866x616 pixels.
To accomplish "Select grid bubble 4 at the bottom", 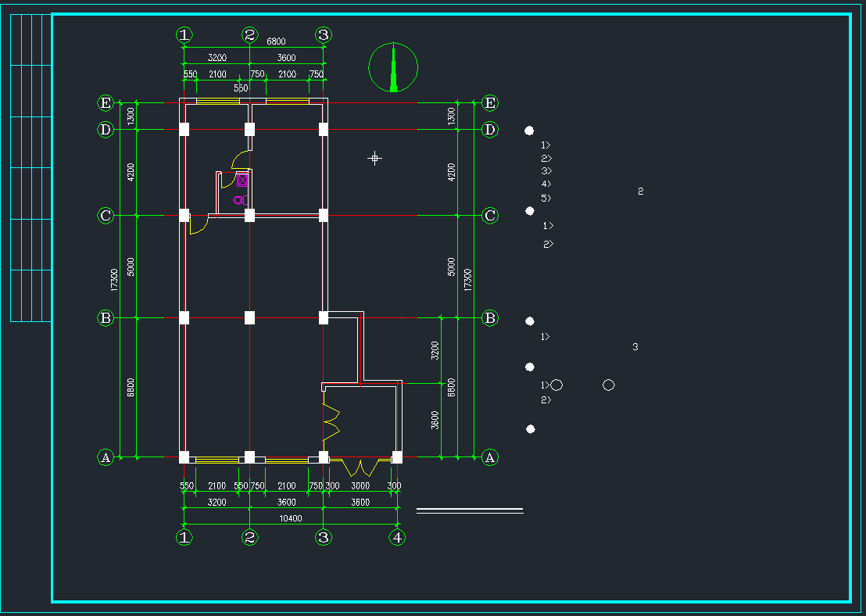I will tap(398, 537).
